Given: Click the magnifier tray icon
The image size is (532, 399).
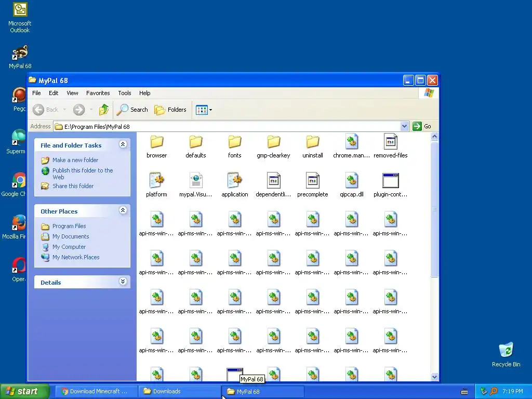Looking at the screenshot, I should click(x=494, y=391).
